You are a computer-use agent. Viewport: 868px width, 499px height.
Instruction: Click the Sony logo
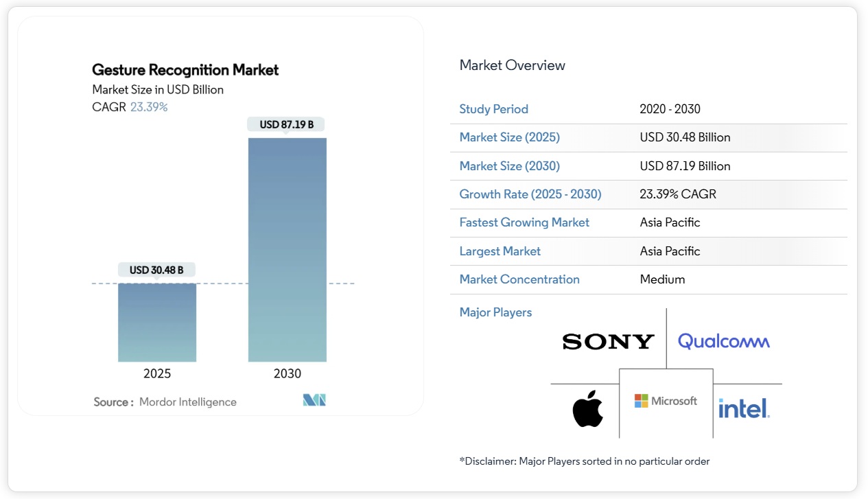(608, 341)
